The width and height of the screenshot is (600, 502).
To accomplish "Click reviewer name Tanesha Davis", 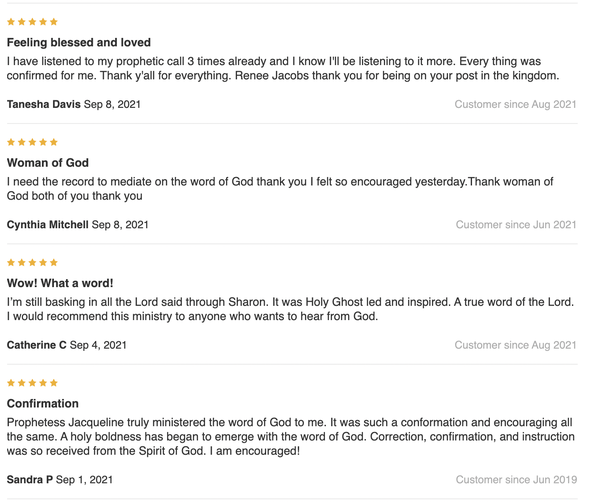I will tap(44, 104).
